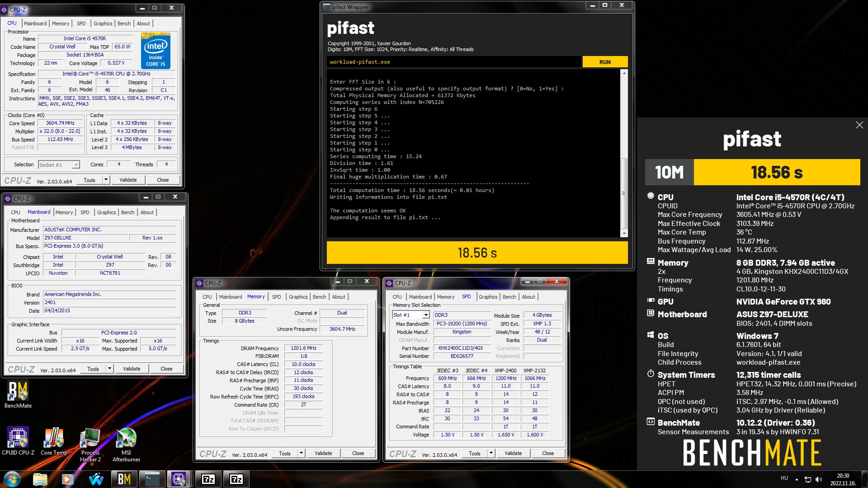The height and width of the screenshot is (488, 868).
Task: Click the Motherboard icon in BenchMate panel
Action: [x=651, y=313]
